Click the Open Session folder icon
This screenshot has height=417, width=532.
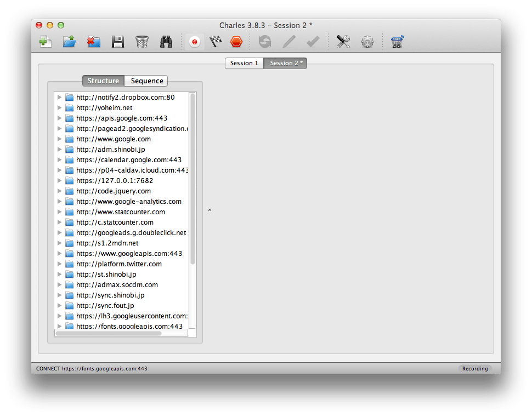click(70, 42)
